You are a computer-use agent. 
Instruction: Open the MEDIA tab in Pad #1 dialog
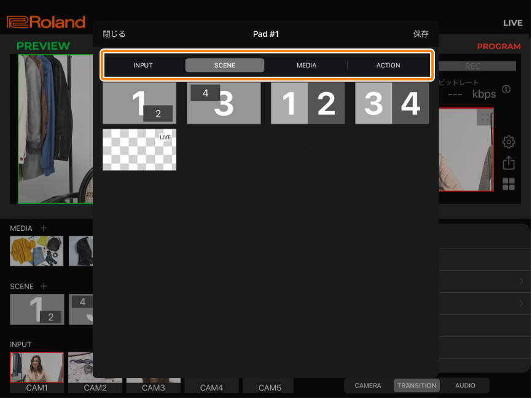click(307, 65)
